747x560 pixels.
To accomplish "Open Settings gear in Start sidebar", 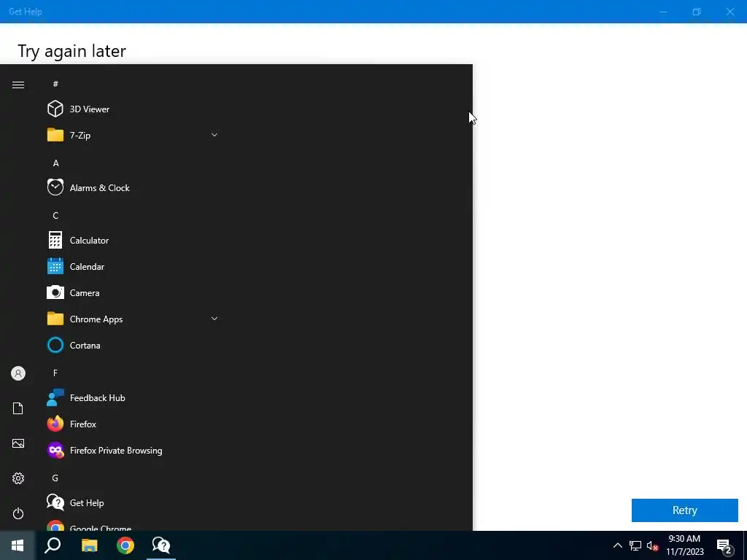I will 18,478.
